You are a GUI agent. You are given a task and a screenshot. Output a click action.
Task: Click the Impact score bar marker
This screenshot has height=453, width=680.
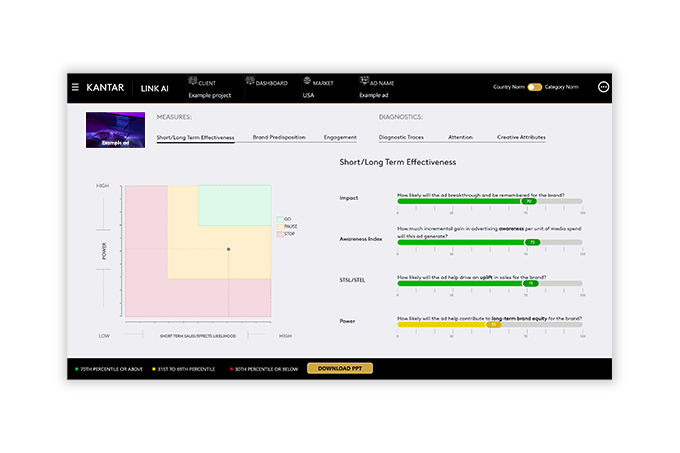point(529,201)
